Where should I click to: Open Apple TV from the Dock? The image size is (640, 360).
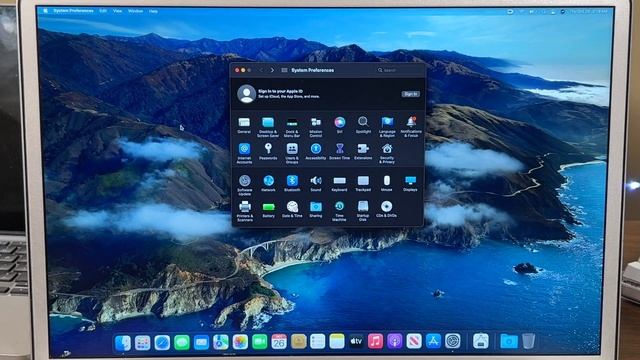356,341
